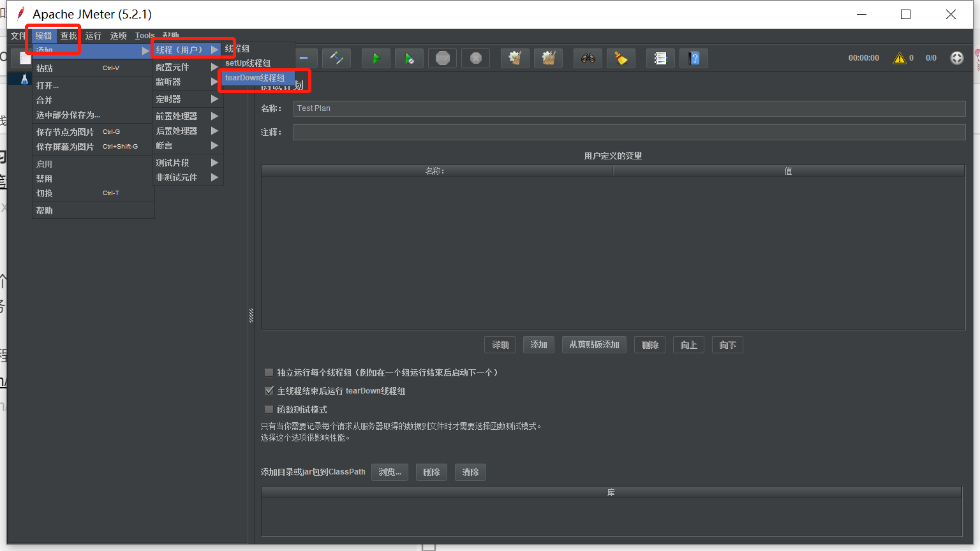Image resolution: width=980 pixels, height=551 pixels.
Task: Click the green Start run button
Action: point(376,59)
